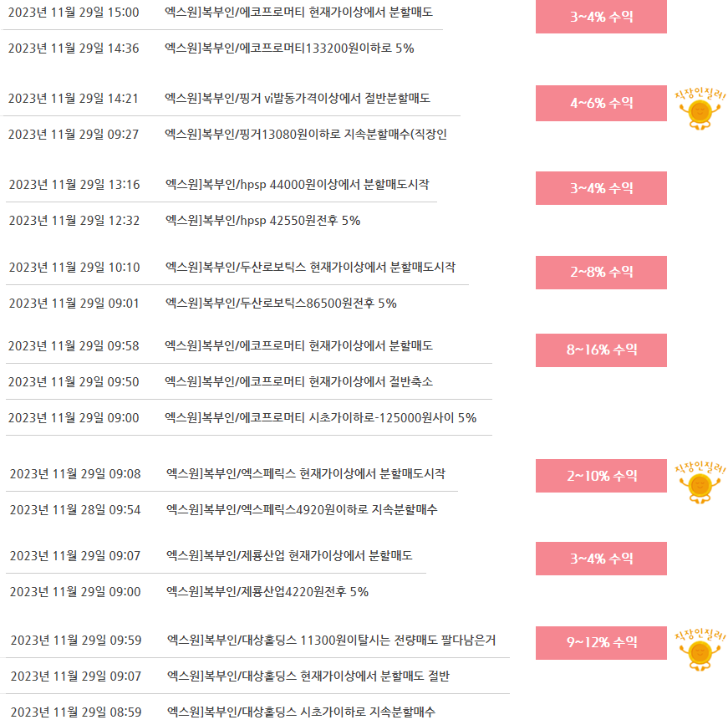Click the 4~6% 수익 badge
728x725 pixels.
tap(601, 103)
